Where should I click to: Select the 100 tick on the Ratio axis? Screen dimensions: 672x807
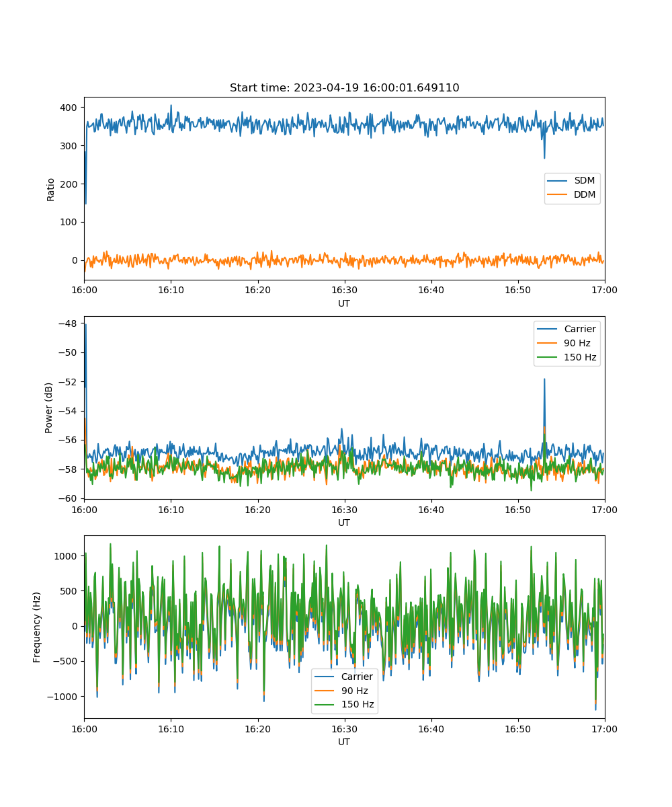pyautogui.click(x=70, y=222)
